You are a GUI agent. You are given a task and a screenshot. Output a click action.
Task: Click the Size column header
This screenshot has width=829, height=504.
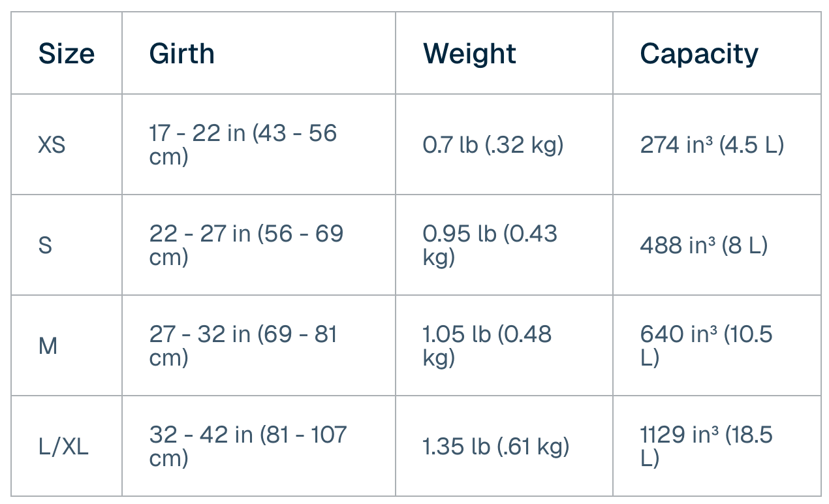tap(67, 54)
